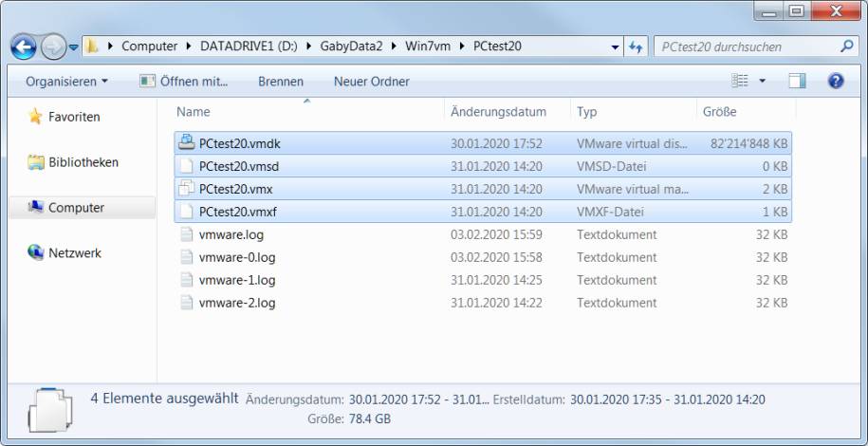Open the Organisieren menu
Image resolution: width=868 pixels, height=446 pixels.
pyautogui.click(x=67, y=82)
